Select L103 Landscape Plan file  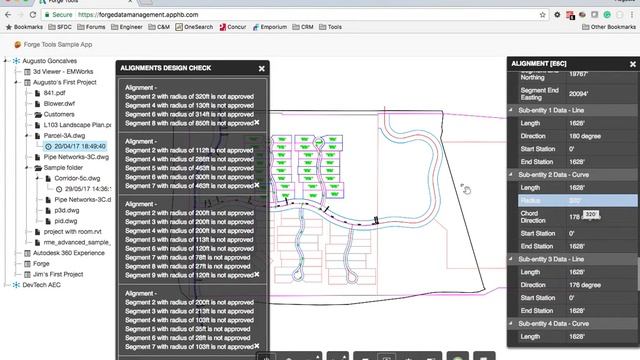[x=77, y=125]
